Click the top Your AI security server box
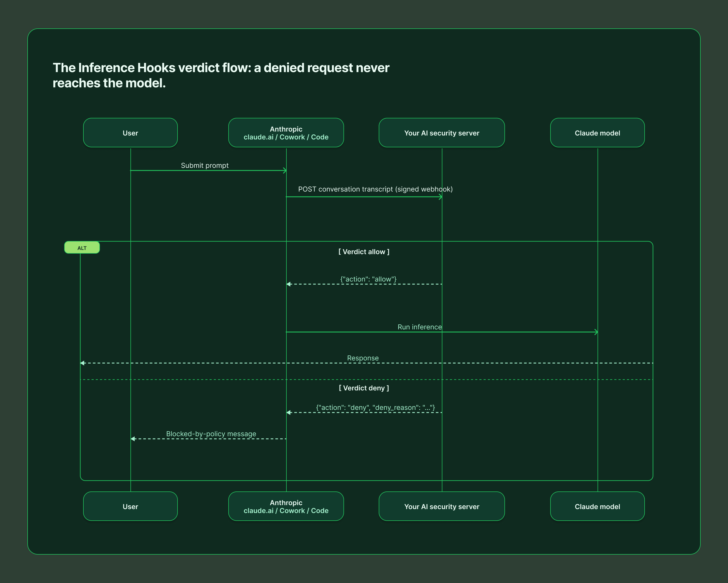 [442, 133]
